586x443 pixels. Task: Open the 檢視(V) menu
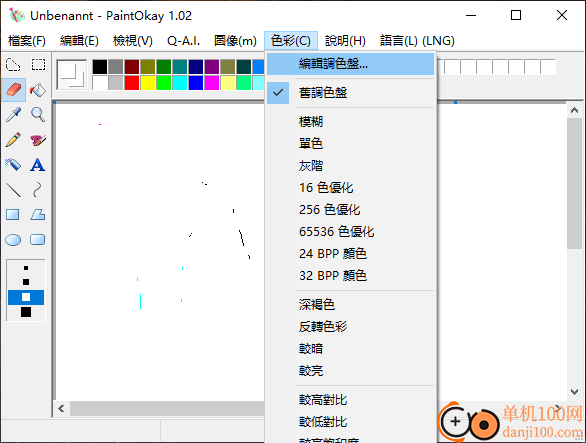133,40
